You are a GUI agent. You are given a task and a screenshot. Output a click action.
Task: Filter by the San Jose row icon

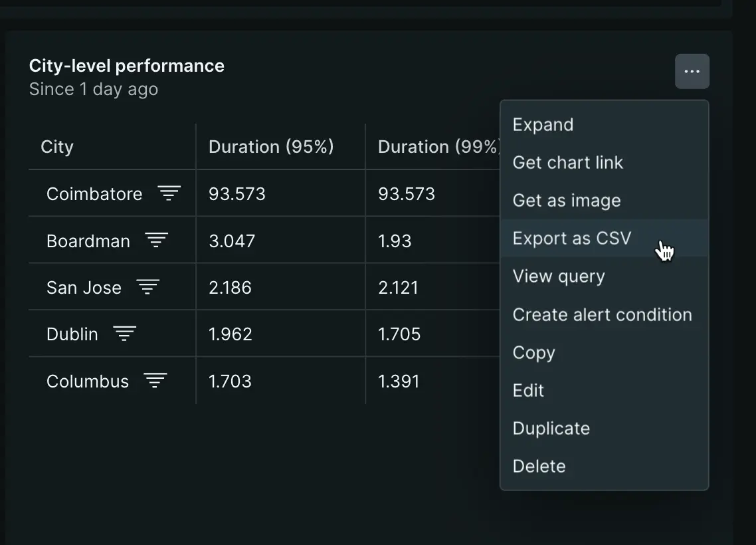tap(148, 287)
